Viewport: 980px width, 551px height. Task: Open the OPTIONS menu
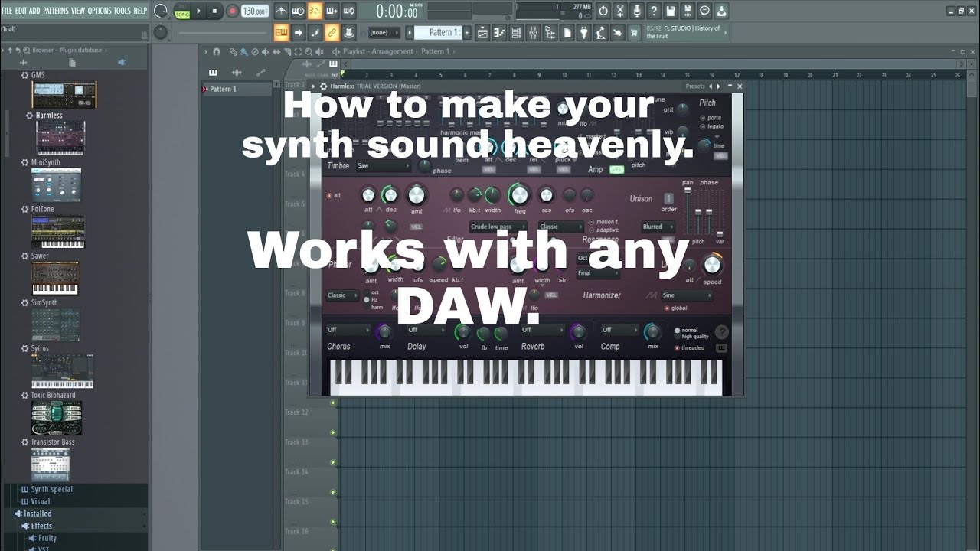(x=99, y=11)
